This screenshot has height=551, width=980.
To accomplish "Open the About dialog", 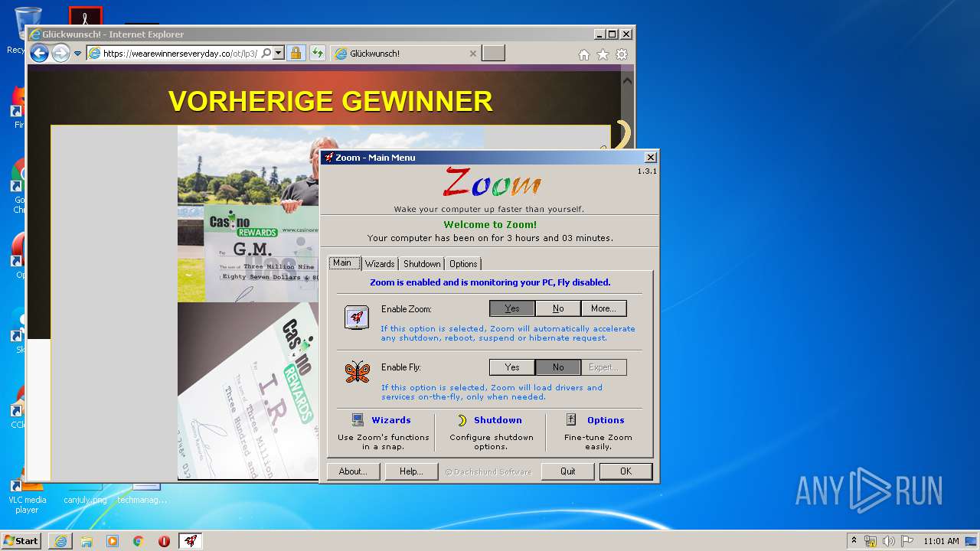I will [353, 471].
